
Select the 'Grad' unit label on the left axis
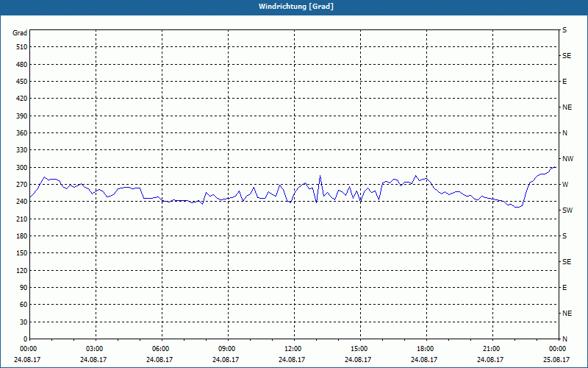(20, 33)
